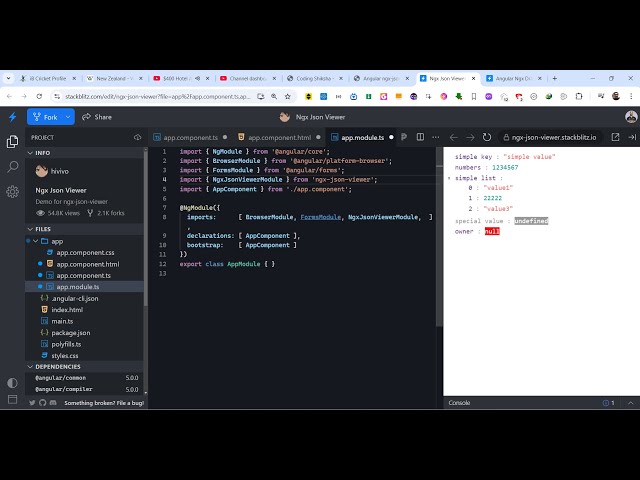The width and height of the screenshot is (640, 480).
Task: Open the Settings gear in the sidebar
Action: pos(12,191)
